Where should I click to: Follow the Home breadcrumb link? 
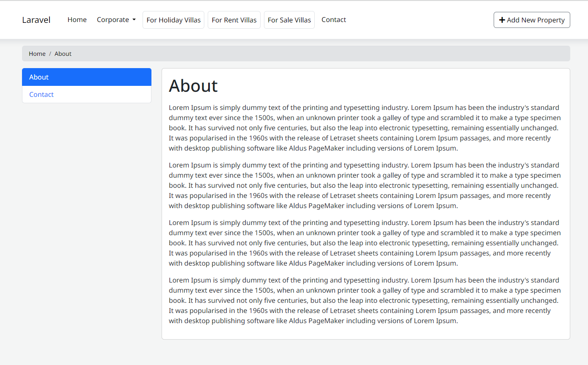(37, 54)
